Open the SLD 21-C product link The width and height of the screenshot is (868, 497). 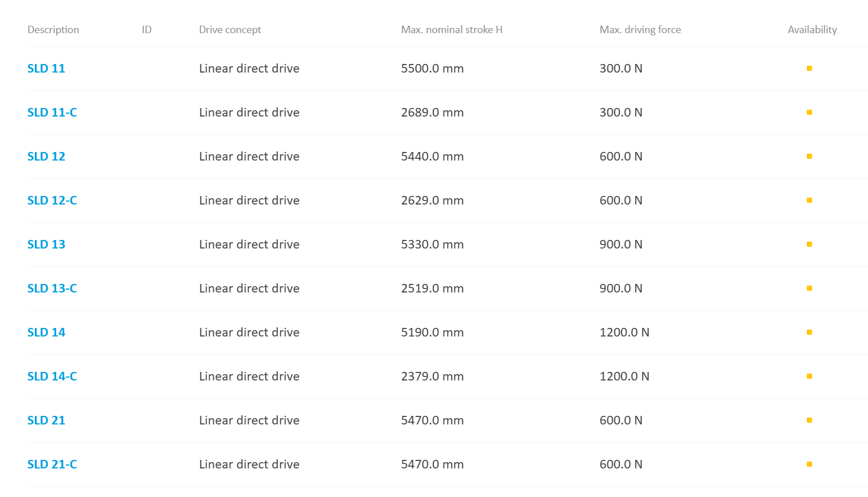[52, 464]
